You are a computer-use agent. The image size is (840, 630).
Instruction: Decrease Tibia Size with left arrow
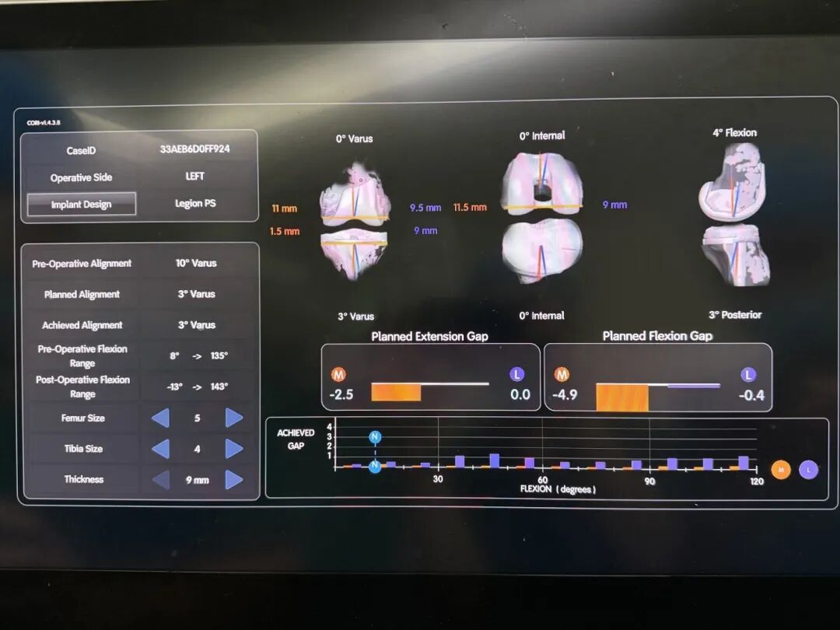pos(160,449)
